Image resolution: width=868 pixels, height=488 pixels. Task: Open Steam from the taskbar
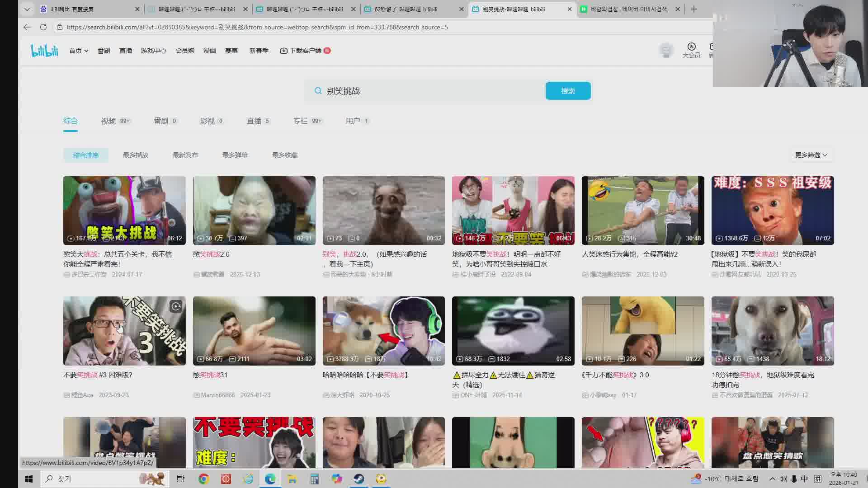tap(359, 479)
